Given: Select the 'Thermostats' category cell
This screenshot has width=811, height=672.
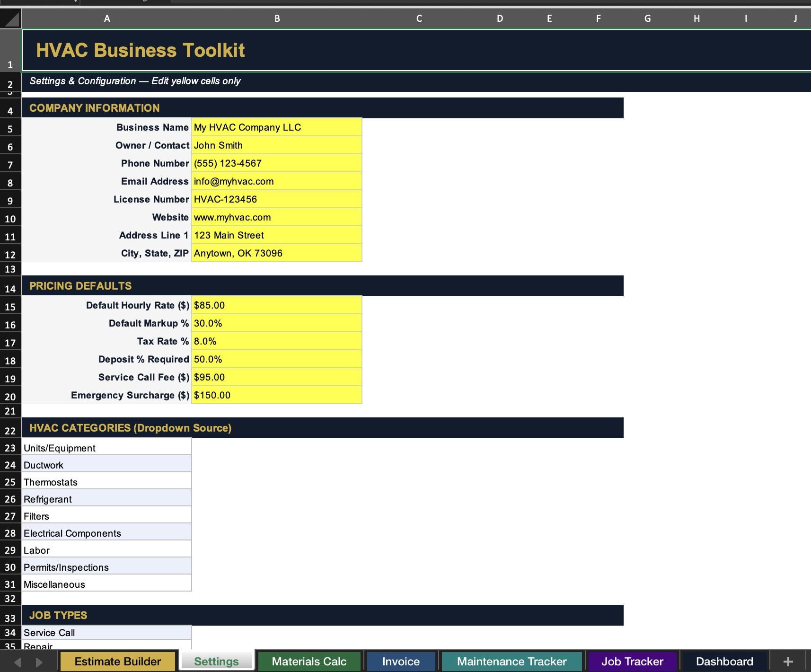Looking at the screenshot, I should coord(106,481).
